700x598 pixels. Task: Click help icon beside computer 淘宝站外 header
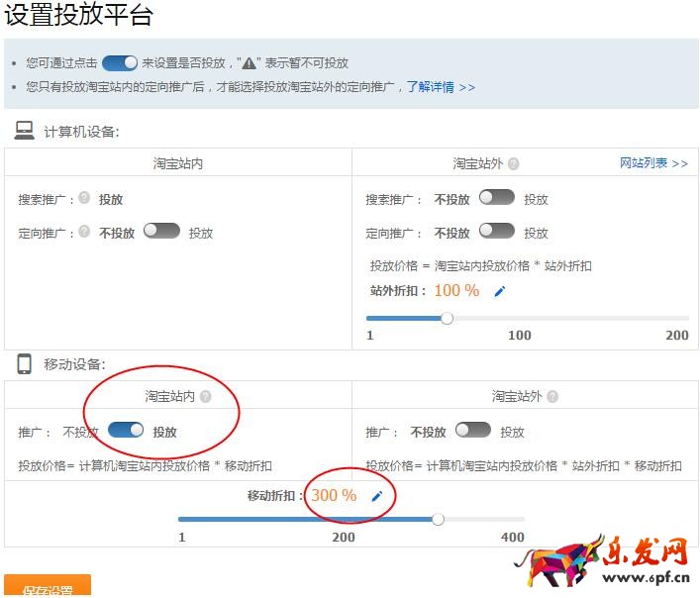point(514,164)
